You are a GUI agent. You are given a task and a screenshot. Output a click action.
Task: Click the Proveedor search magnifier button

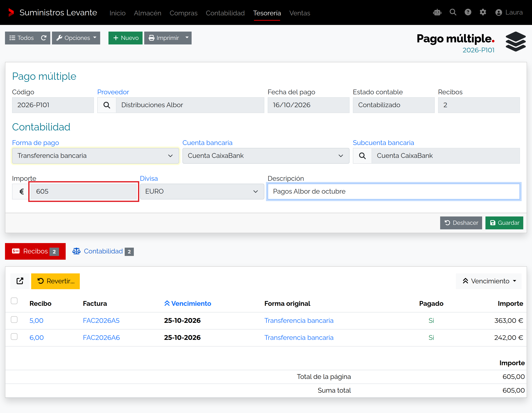tap(107, 105)
